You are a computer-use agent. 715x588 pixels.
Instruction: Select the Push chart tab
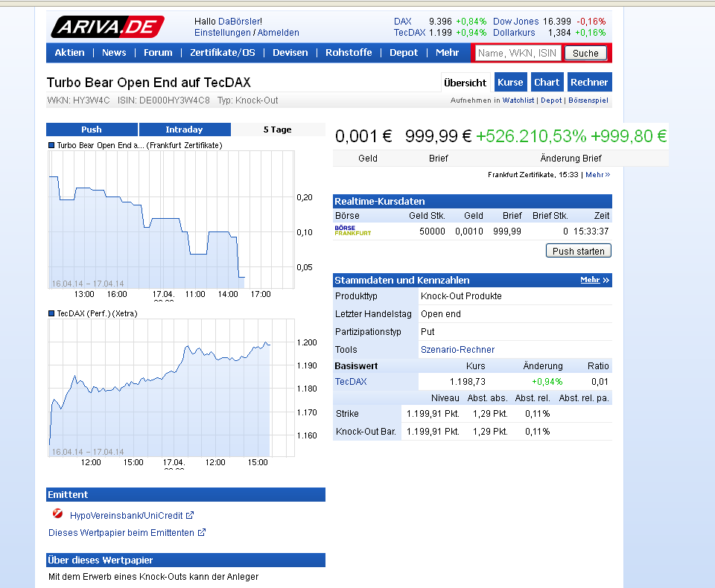click(92, 130)
